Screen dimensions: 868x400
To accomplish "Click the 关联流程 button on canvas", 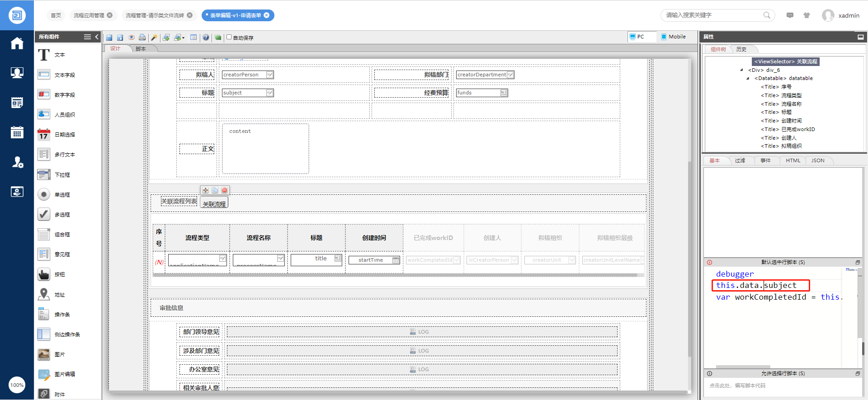I will click(x=214, y=204).
